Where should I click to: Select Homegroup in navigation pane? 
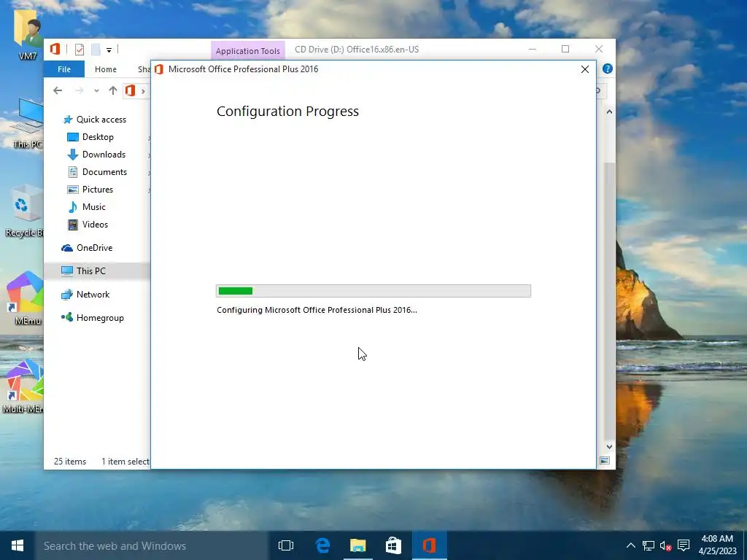93,318
